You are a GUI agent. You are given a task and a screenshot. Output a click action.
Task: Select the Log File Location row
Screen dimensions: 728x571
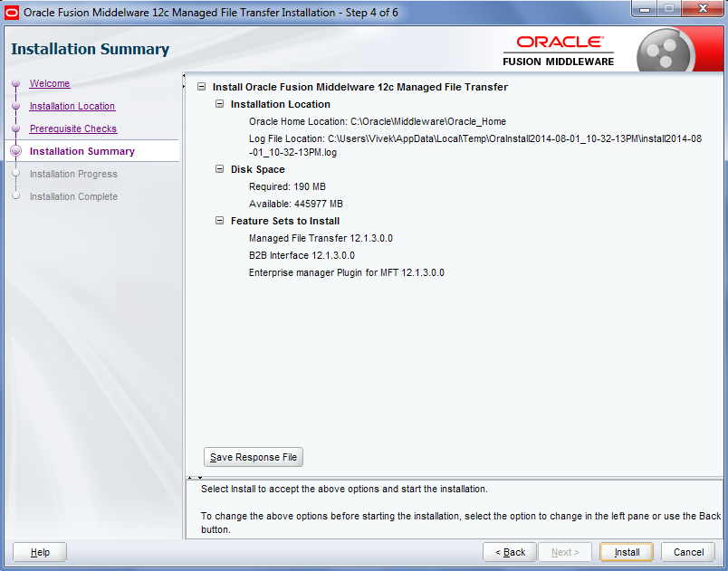(x=475, y=145)
